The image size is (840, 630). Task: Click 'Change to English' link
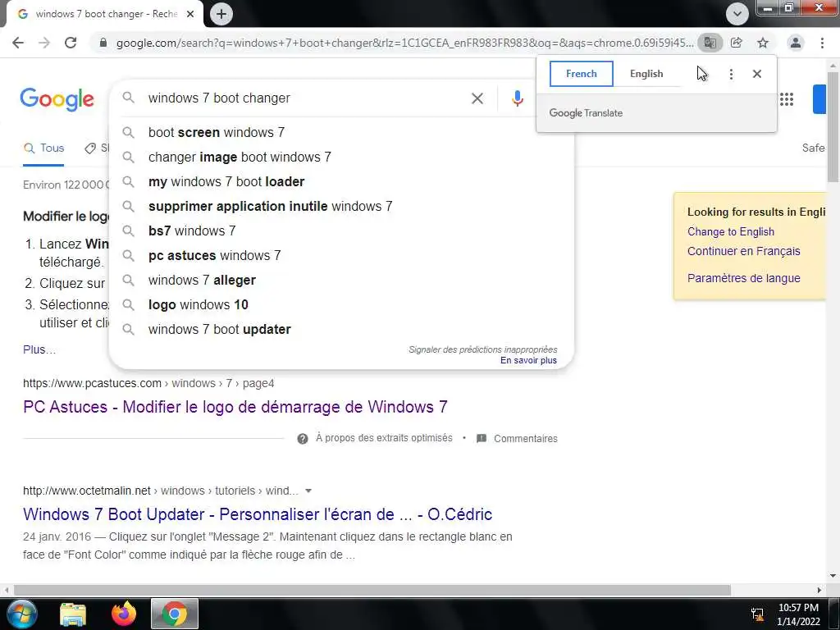point(731,231)
